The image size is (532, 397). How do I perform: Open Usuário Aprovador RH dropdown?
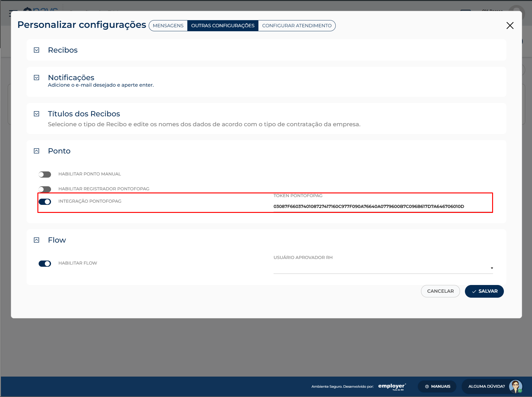coord(383,268)
